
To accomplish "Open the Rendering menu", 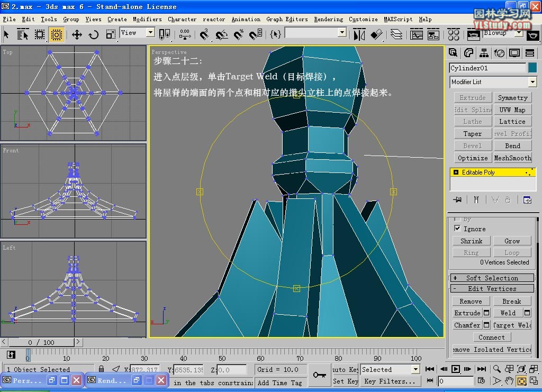I will (328, 19).
